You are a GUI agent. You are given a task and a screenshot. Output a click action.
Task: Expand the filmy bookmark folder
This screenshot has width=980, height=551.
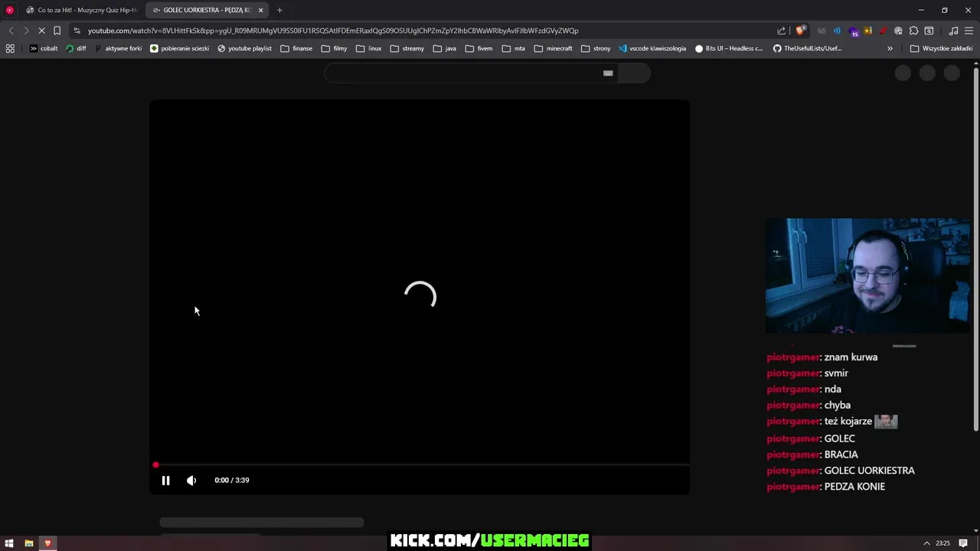(334, 48)
